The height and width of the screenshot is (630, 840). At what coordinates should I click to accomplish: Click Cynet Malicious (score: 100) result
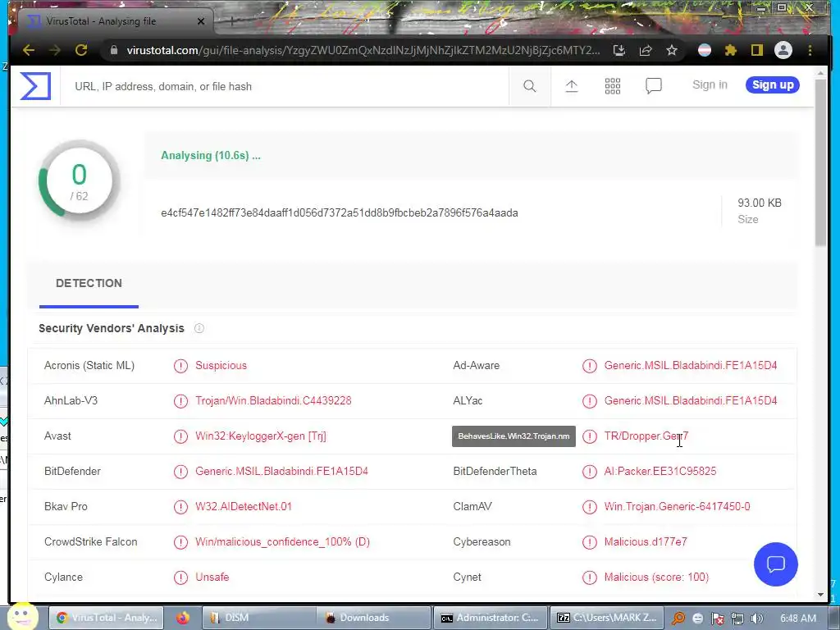(x=656, y=577)
